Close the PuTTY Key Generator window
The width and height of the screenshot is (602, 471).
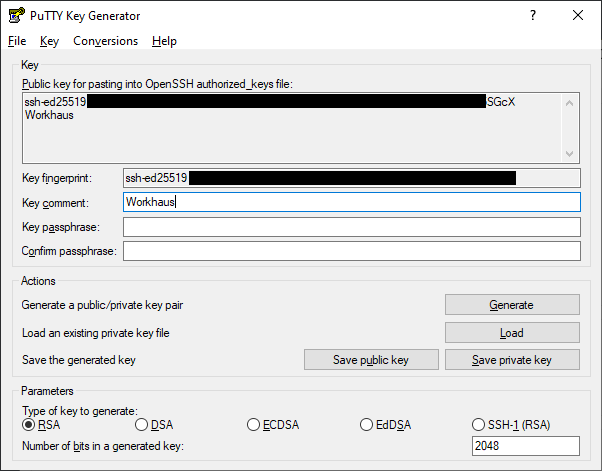(577, 15)
